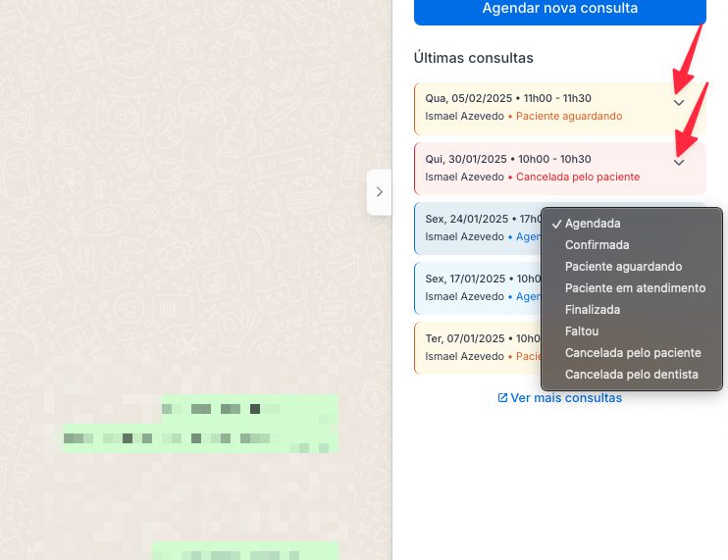
Task: Pick Paciente em atendimento option
Action: (635, 288)
